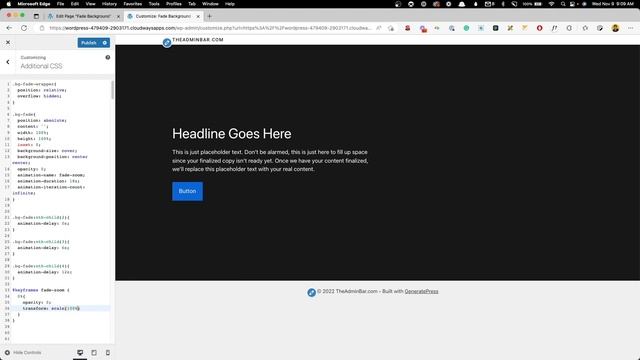640x360 pixels.
Task: Switch to tablet preview mode
Action: pyautogui.click(x=94, y=353)
